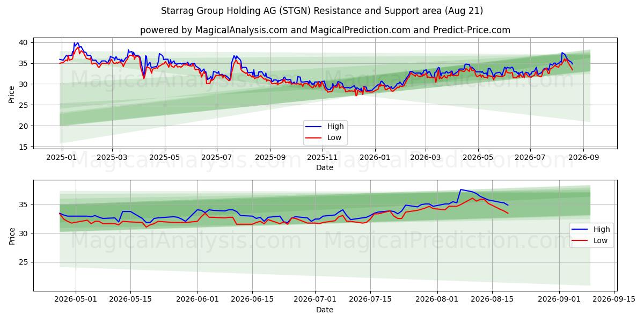Click the '2025-09' date tick on upper chart

tap(270, 157)
